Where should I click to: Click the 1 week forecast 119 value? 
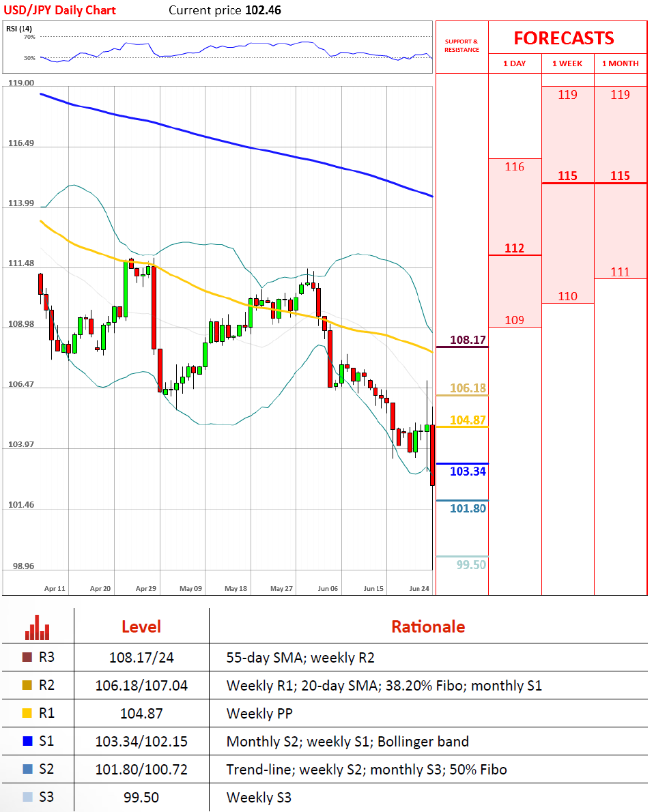tap(567, 95)
